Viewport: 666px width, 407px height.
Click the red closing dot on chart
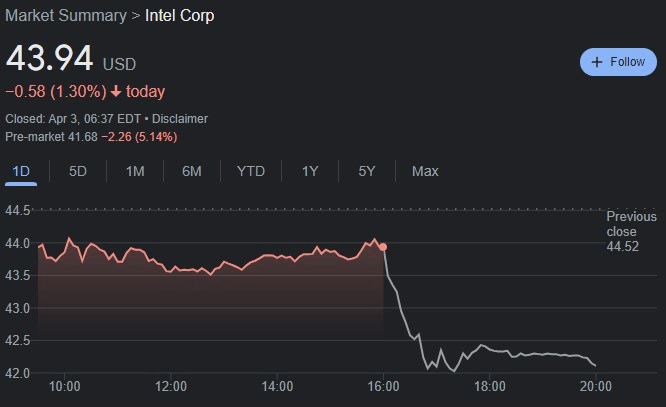pos(383,246)
